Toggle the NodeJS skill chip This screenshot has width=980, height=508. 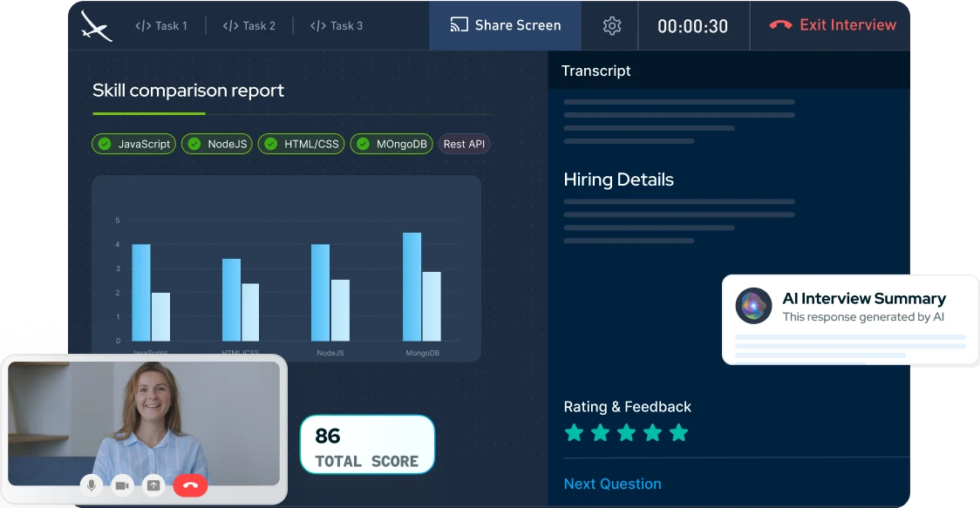tap(217, 144)
